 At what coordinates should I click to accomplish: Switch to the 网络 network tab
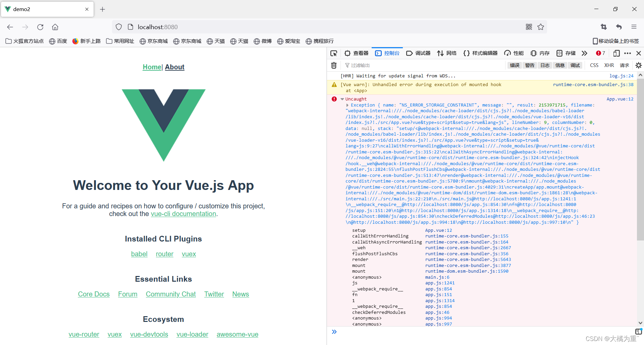pyautogui.click(x=447, y=53)
